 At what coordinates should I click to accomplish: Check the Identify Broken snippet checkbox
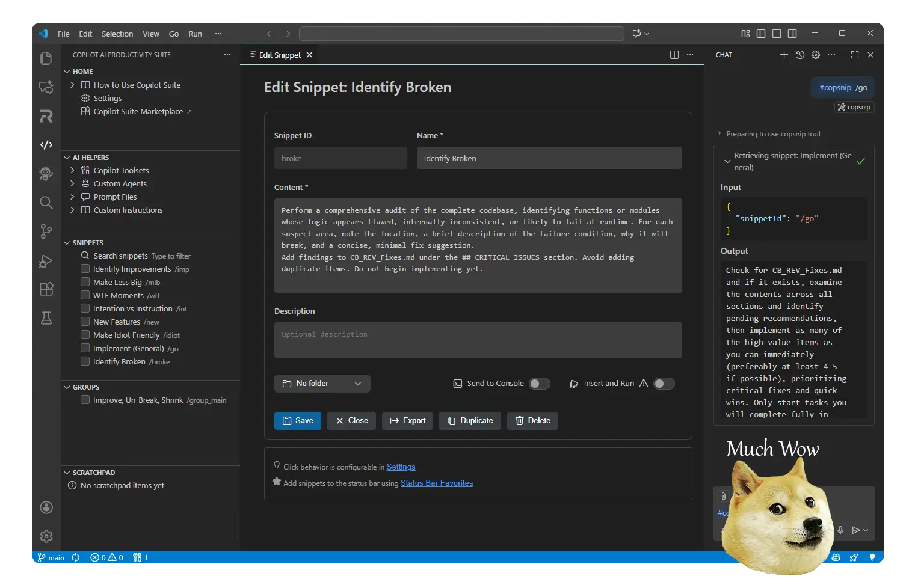pyautogui.click(x=85, y=361)
